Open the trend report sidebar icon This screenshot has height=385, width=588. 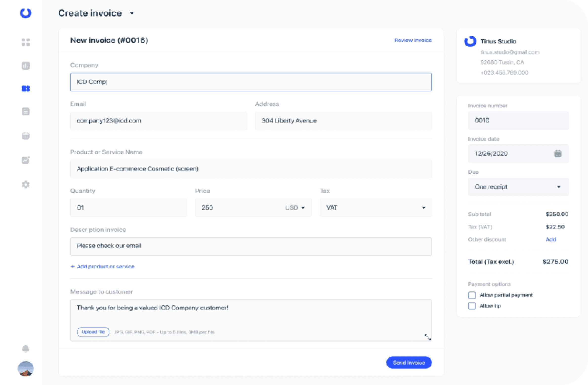point(26,160)
